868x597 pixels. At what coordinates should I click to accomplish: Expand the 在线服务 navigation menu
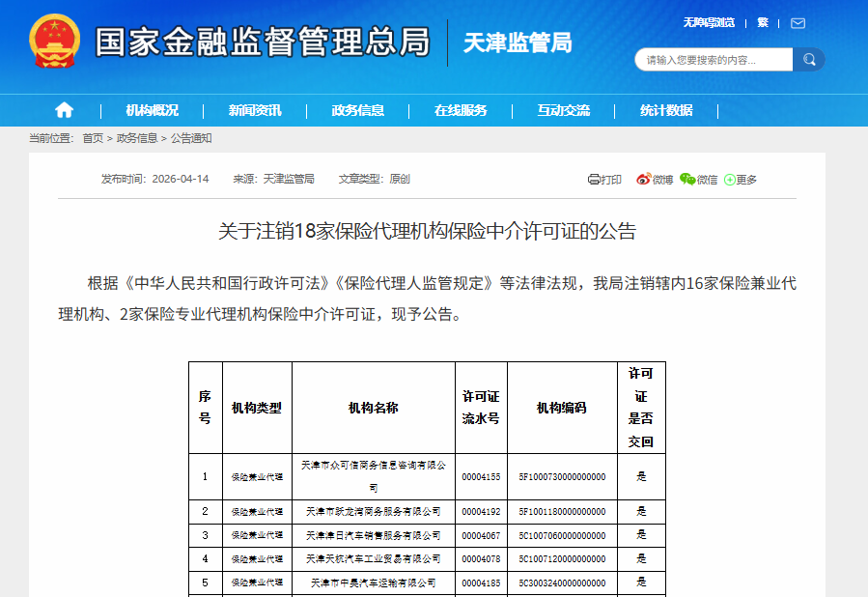point(461,110)
